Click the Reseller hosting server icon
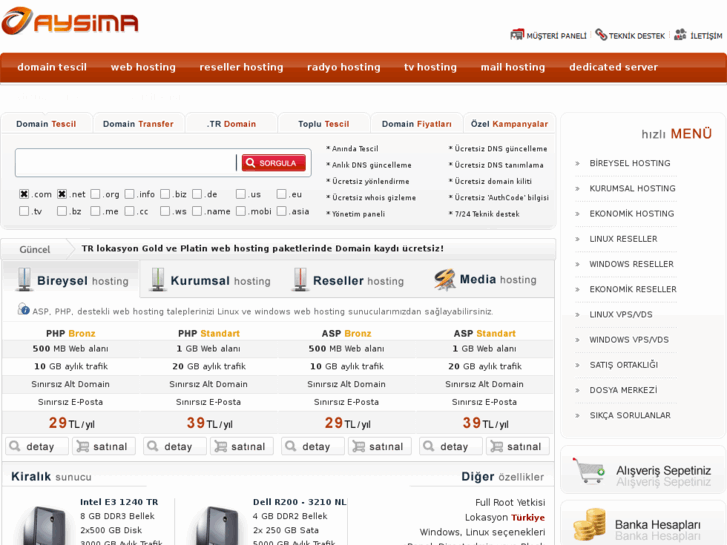Viewport: 727px width, 545px height. (x=300, y=279)
